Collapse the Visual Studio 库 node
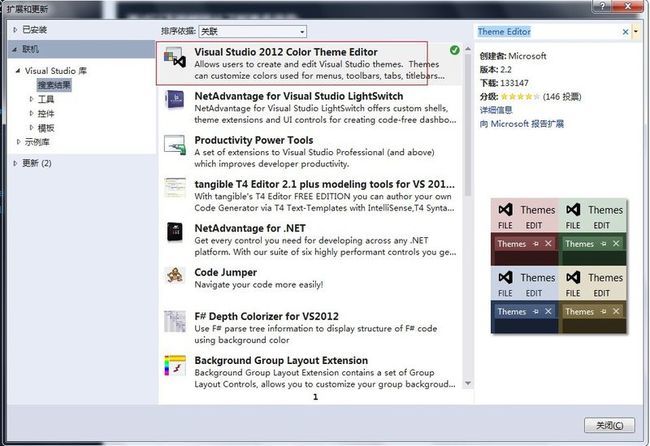Viewport: 650px width, 446px height. [18, 71]
